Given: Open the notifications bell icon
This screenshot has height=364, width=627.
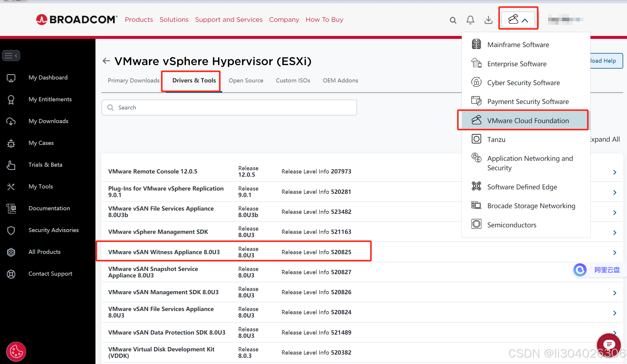Looking at the screenshot, I should pyautogui.click(x=470, y=20).
